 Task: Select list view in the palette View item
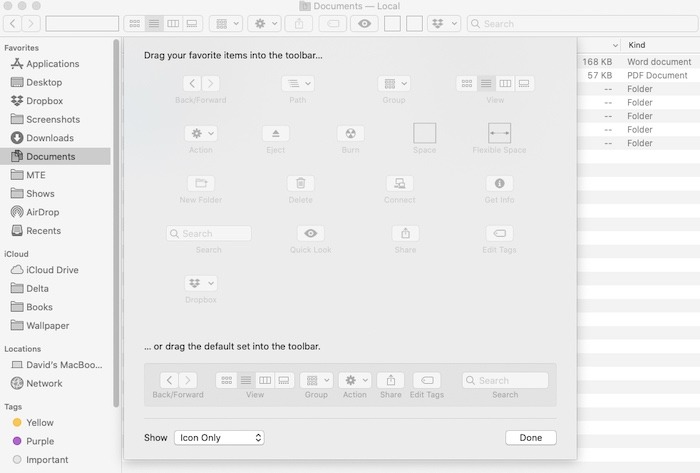coord(486,83)
